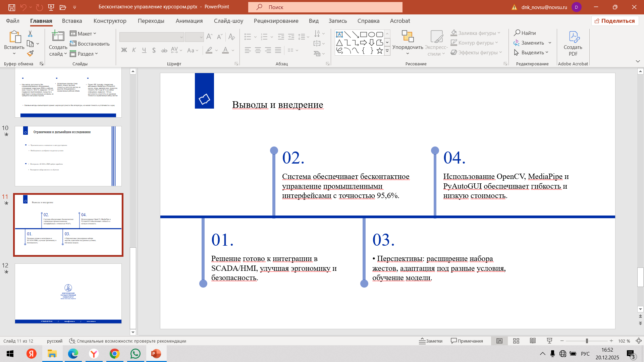Click the Save icon in title bar
644x362 pixels.
(x=11, y=7)
